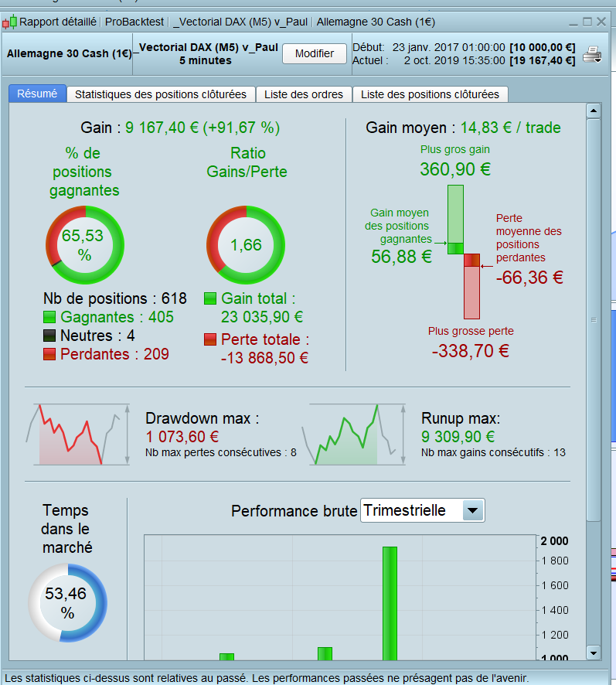Screen dimensions: 616x685
Task: Click the start capital '[10 000,00 €]'
Action: [542, 47]
